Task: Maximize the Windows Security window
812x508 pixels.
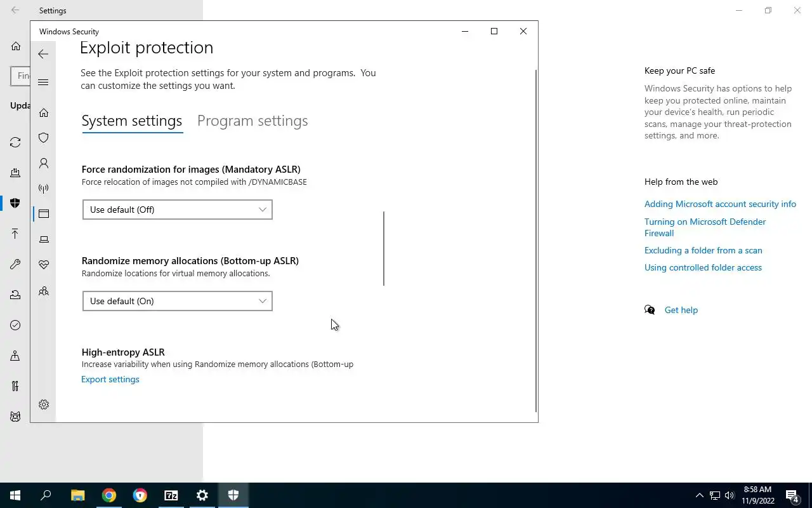Action: [494, 31]
